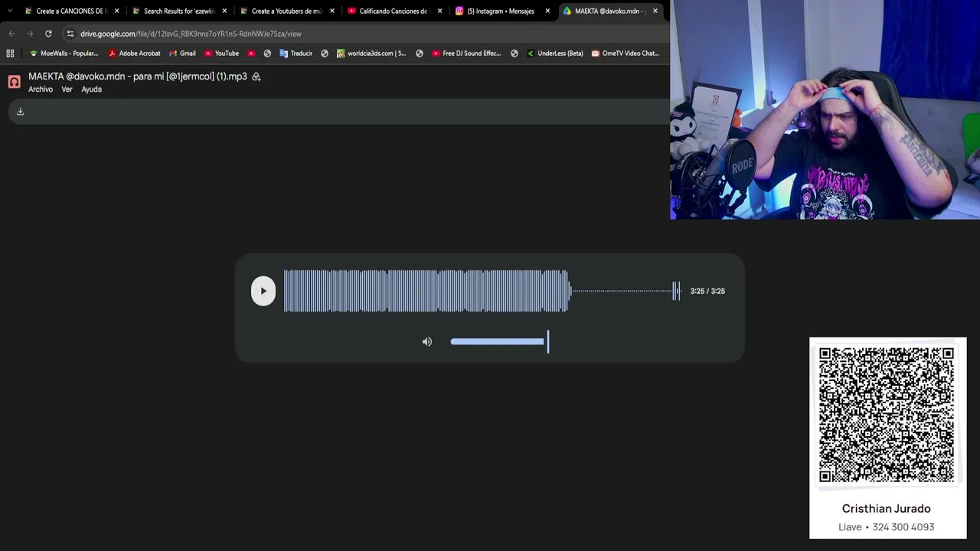Open MoeWalls bookmark
This screenshot has width=980, height=551.
(64, 54)
